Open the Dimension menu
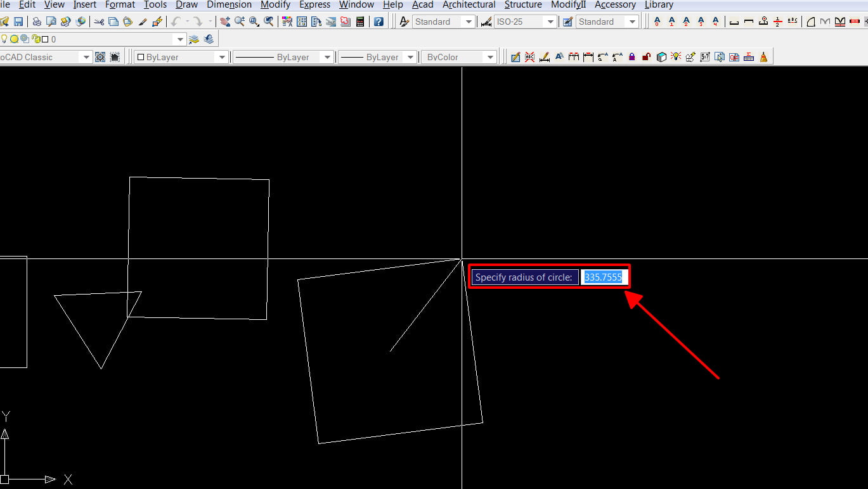Screen dimensions: 868x489 point(229,4)
